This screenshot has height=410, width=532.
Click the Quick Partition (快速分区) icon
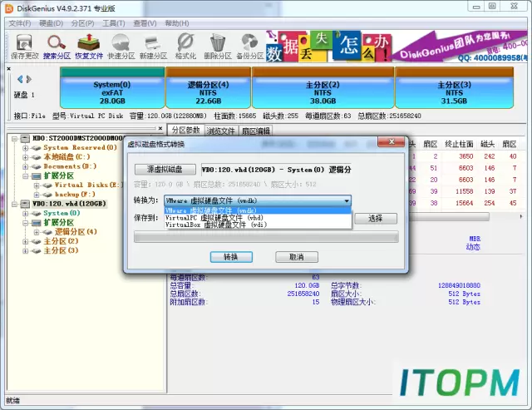coord(121,47)
